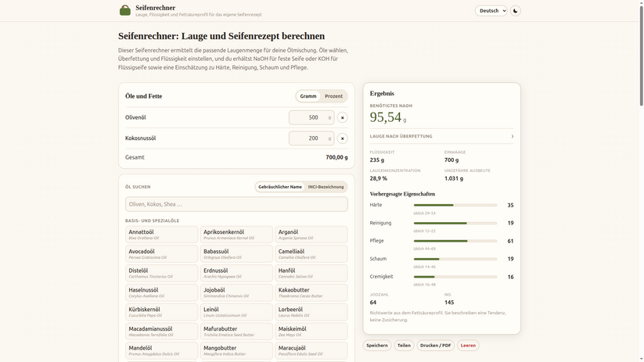Add Jojobaöl to the recipe
Screen dimensions: 644x362
[x=236, y=292]
